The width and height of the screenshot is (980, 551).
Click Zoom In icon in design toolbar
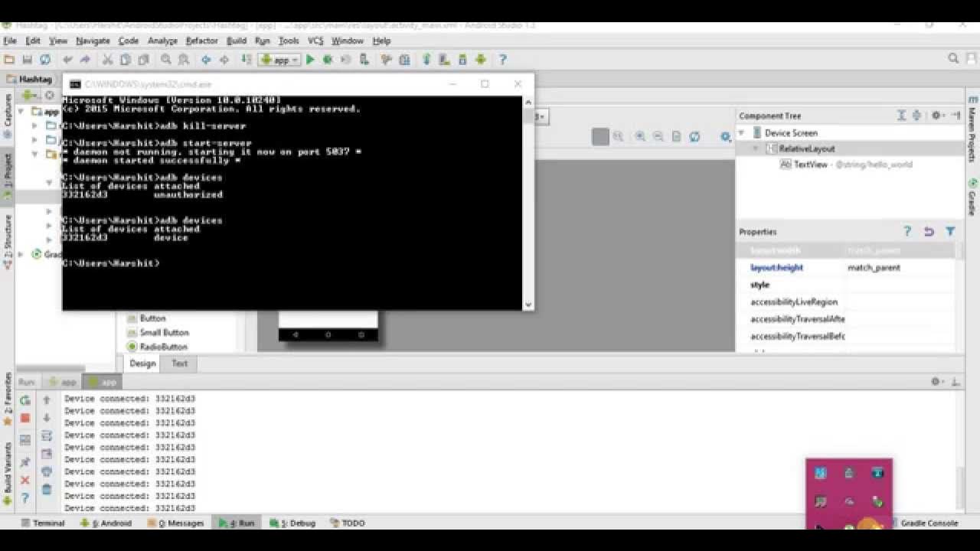tap(639, 136)
